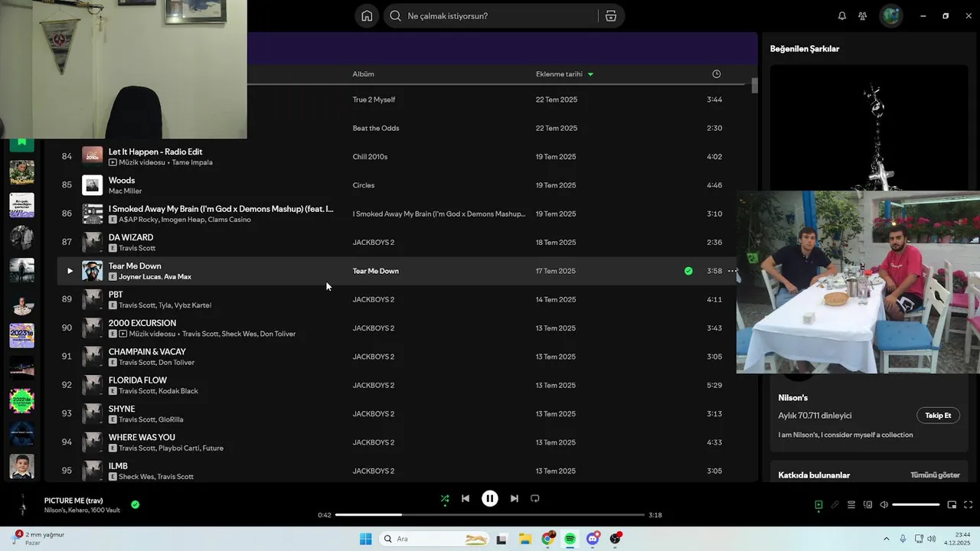Skip to the next track
The image size is (980, 551).
514,498
